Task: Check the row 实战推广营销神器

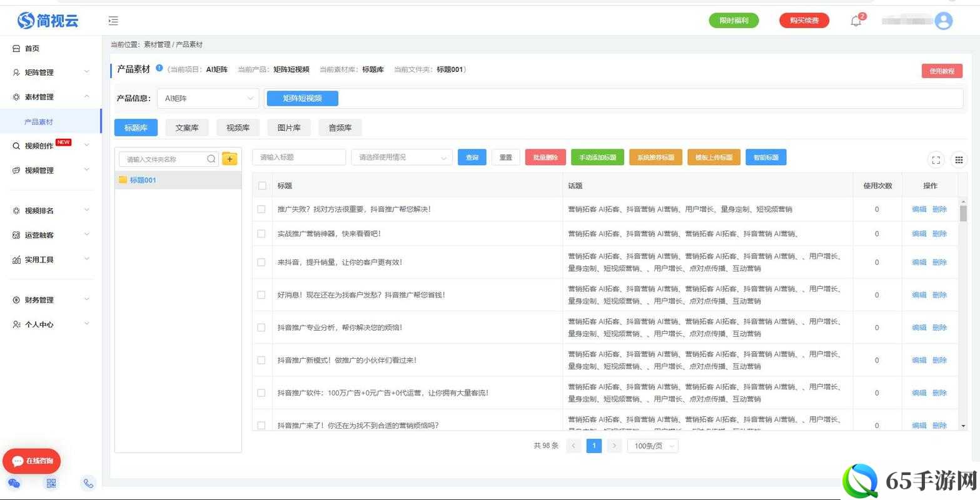Action: (x=261, y=234)
